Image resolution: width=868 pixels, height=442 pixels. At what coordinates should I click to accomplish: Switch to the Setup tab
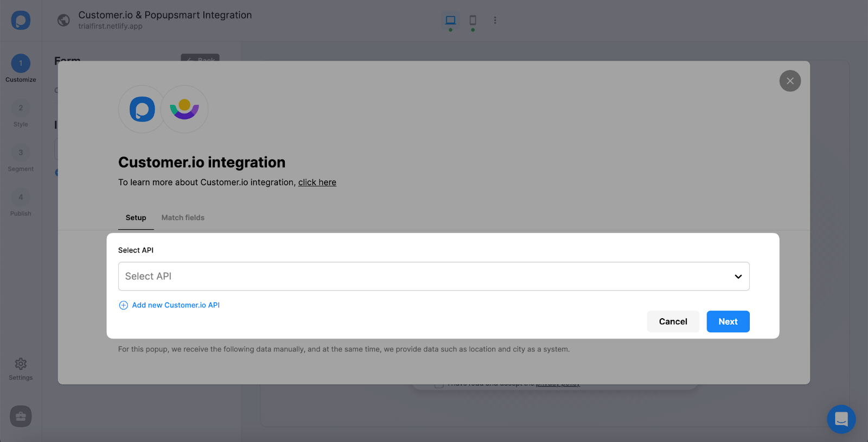tap(136, 218)
